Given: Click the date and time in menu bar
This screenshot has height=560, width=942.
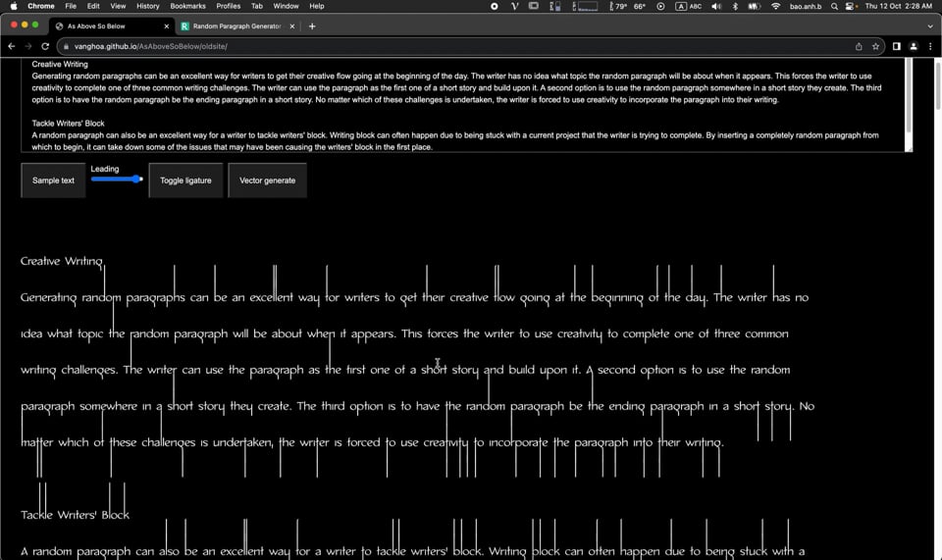Looking at the screenshot, I should (898, 6).
